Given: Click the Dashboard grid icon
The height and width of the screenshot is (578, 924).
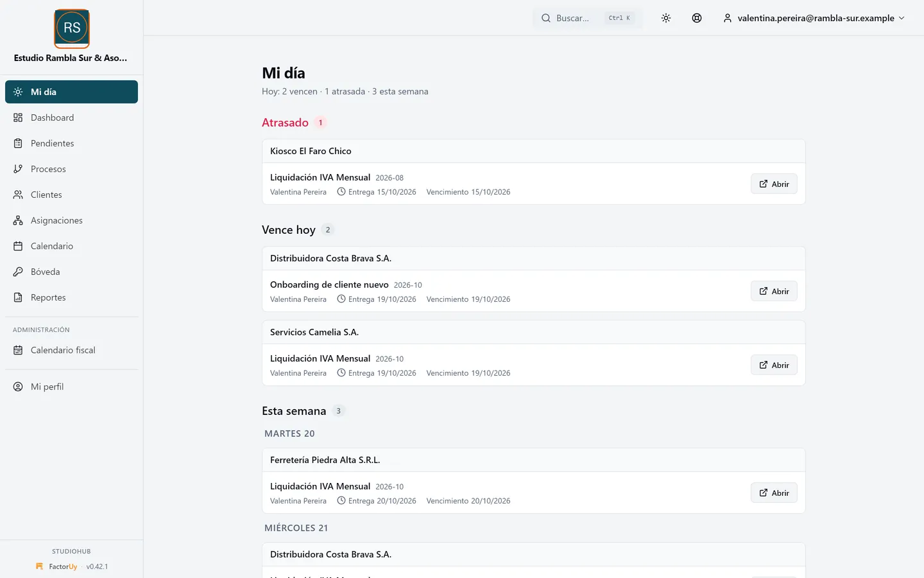Looking at the screenshot, I should (x=18, y=118).
